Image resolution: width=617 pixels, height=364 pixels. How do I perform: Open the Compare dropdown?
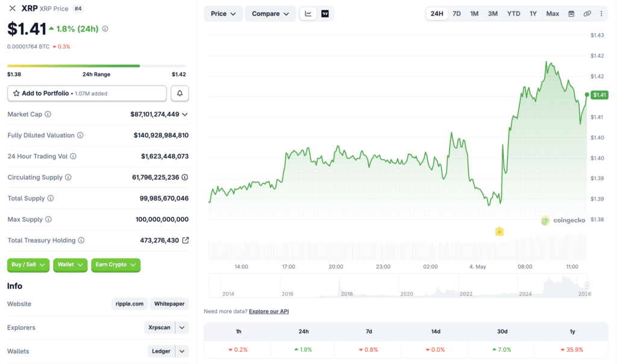(x=271, y=14)
